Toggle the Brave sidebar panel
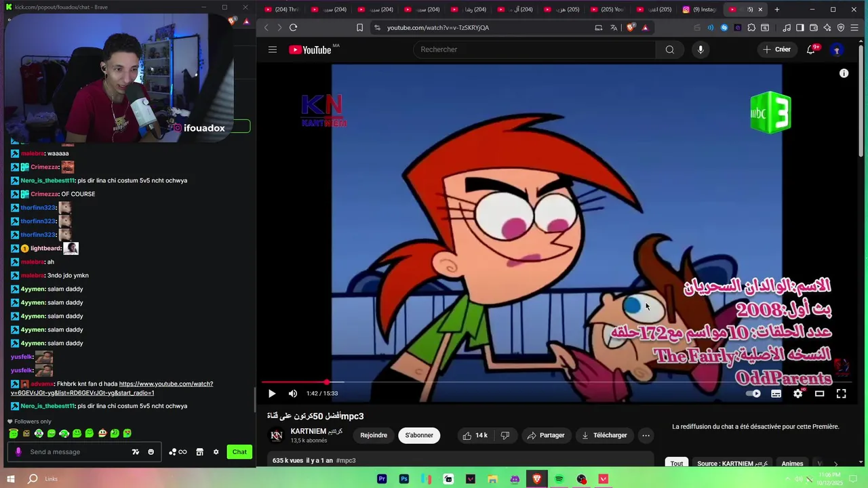The width and height of the screenshot is (868, 488). pyautogui.click(x=800, y=28)
